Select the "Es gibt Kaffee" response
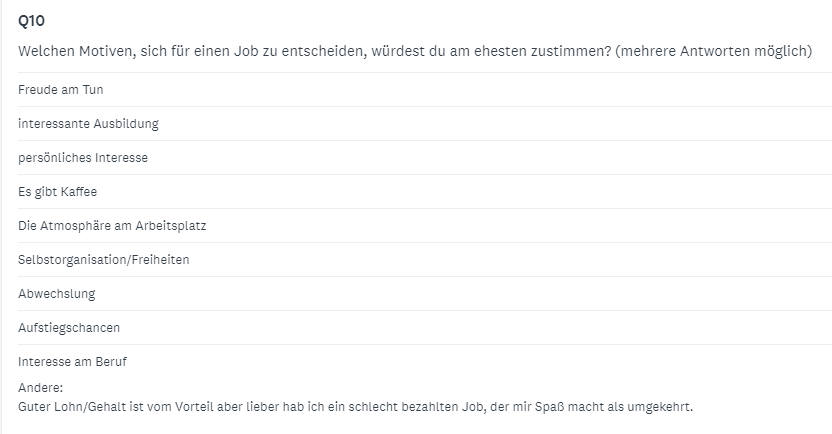The width and height of the screenshot is (832, 434). pyautogui.click(x=58, y=192)
